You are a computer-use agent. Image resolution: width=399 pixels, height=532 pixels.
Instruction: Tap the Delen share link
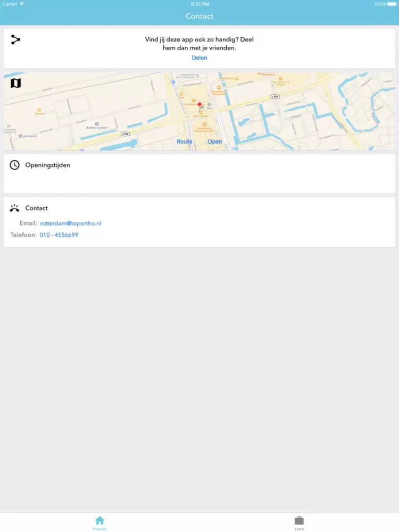pos(199,57)
